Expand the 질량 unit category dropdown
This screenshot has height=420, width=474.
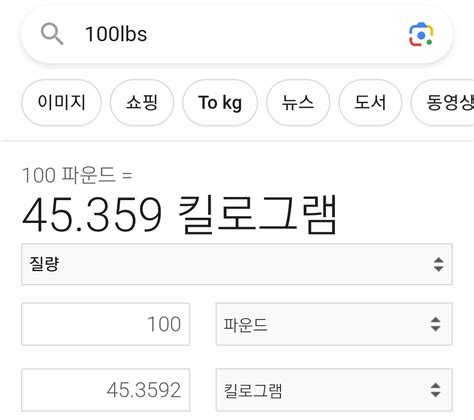tap(237, 264)
